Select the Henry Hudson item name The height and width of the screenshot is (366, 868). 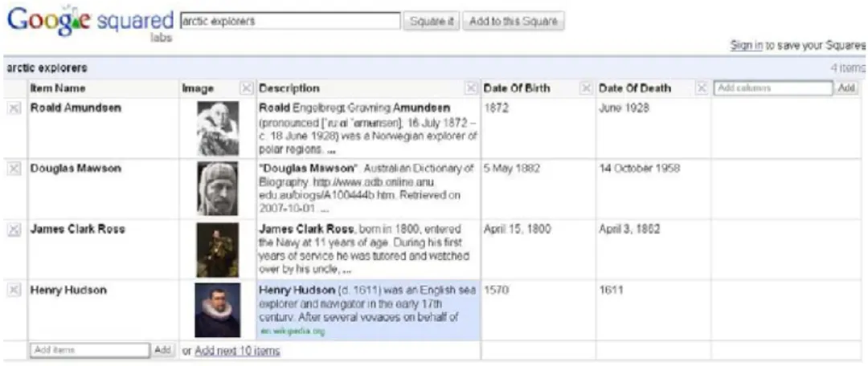(x=68, y=290)
